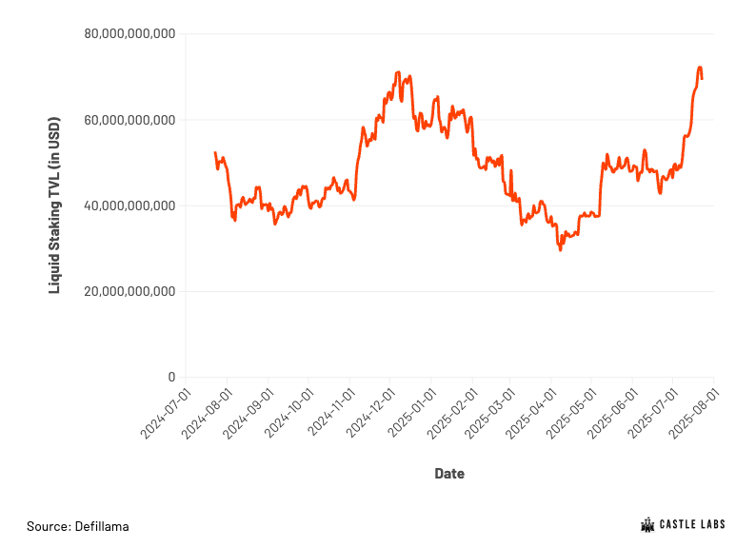Click the 2025-08-01 date tick label

694,413
